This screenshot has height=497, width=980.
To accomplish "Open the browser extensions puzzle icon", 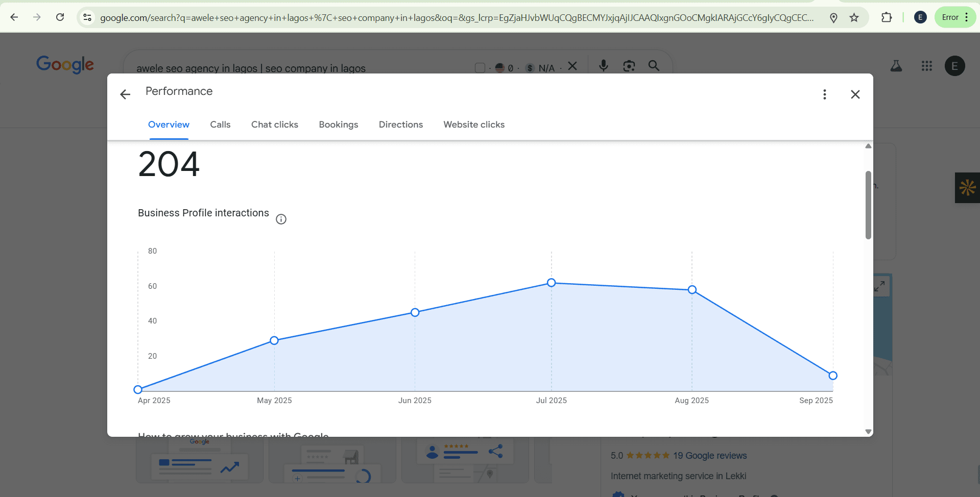I will click(x=886, y=17).
